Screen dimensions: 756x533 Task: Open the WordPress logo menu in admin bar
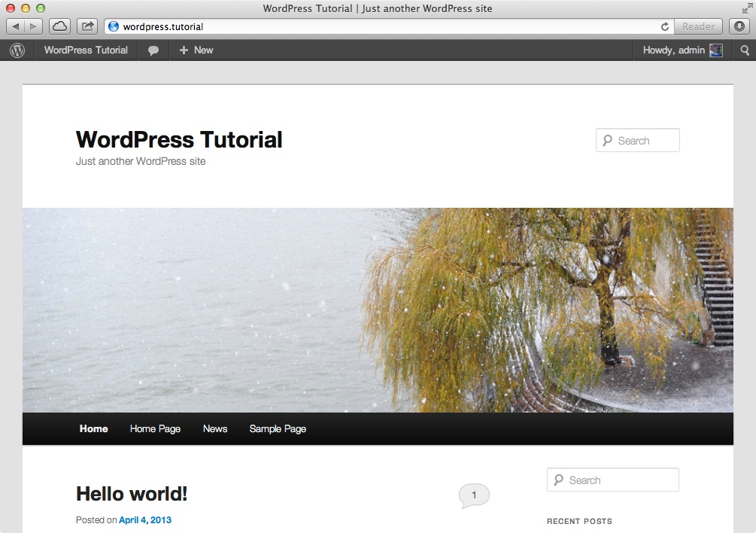coord(17,50)
